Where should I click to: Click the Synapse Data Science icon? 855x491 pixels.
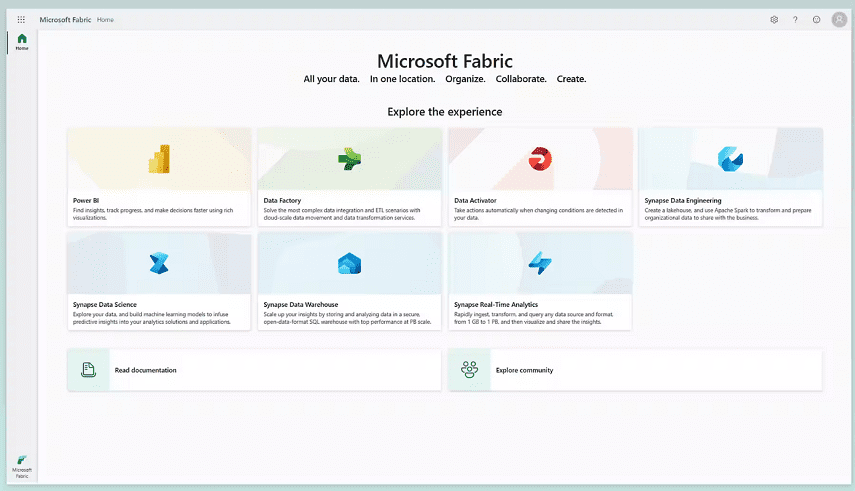pyautogui.click(x=159, y=263)
